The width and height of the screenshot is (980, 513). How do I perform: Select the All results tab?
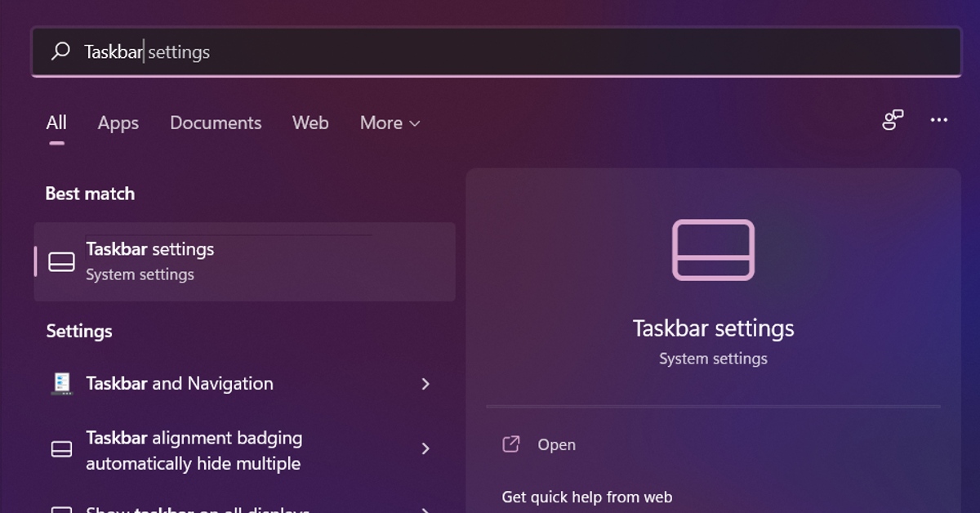point(56,123)
